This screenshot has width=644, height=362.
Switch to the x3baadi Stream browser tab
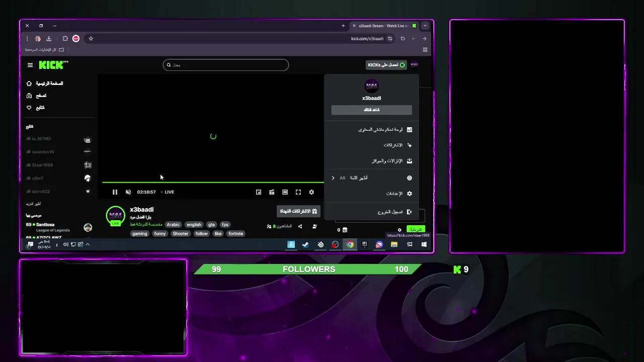click(385, 26)
